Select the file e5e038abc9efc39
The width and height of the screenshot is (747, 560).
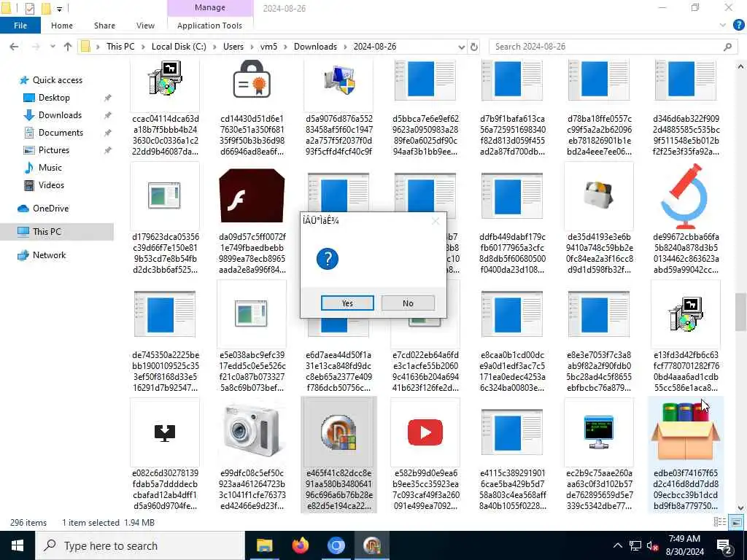pyautogui.click(x=252, y=337)
